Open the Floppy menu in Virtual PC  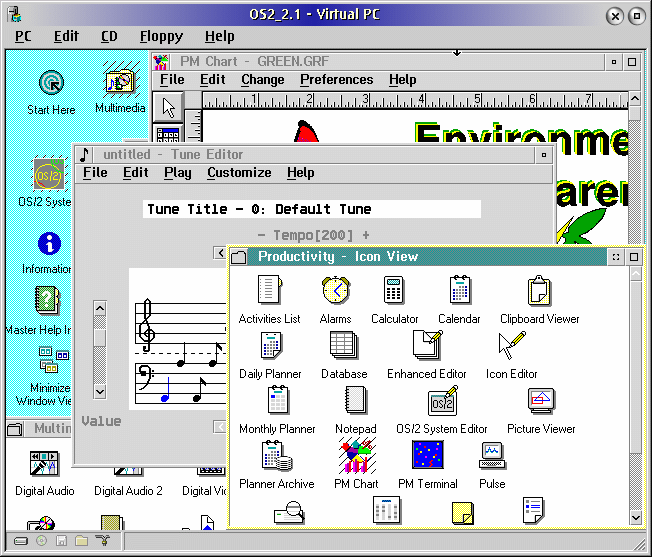point(161,37)
